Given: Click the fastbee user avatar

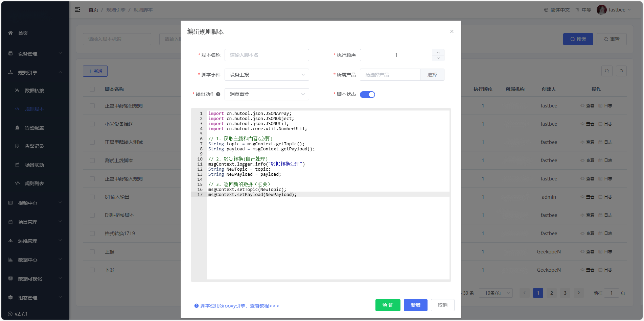Looking at the screenshot, I should click(601, 10).
